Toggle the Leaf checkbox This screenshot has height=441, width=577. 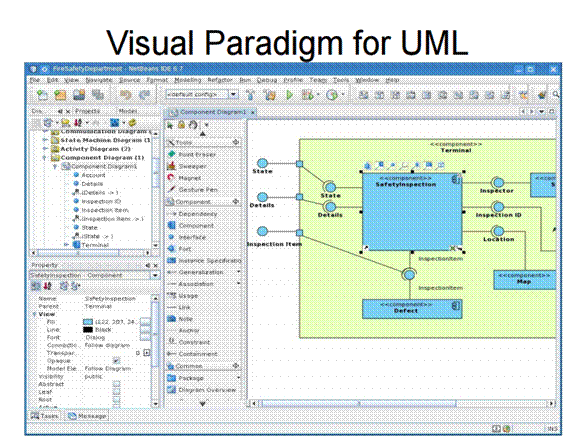[x=116, y=392]
